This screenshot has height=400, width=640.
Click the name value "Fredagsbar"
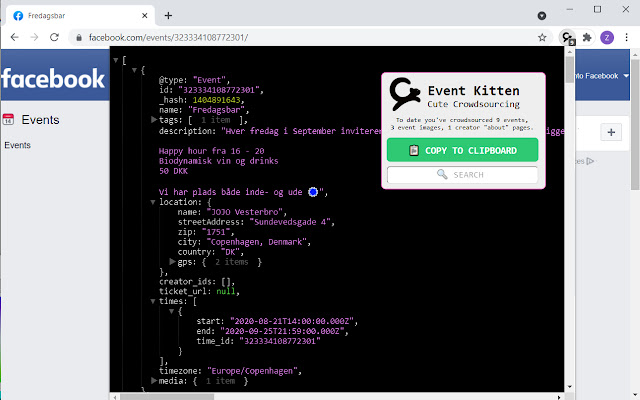tap(218, 110)
